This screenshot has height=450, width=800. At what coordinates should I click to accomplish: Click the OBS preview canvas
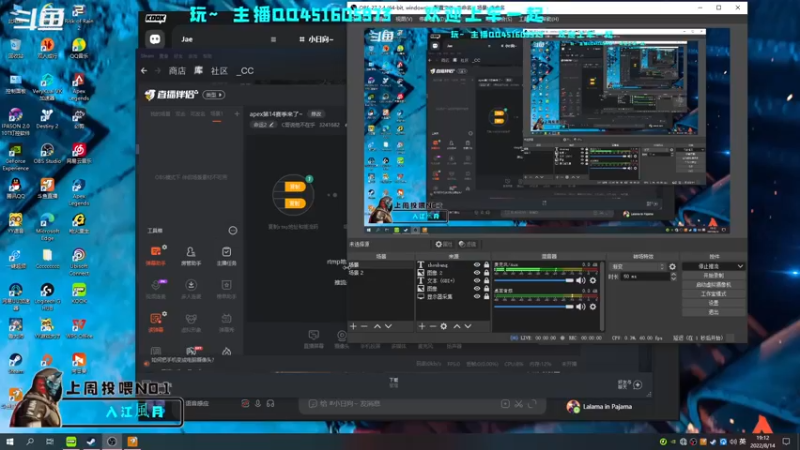point(547,131)
